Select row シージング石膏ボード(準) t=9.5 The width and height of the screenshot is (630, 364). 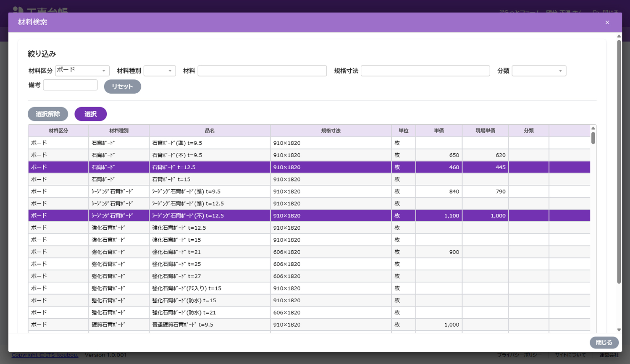pos(309,191)
